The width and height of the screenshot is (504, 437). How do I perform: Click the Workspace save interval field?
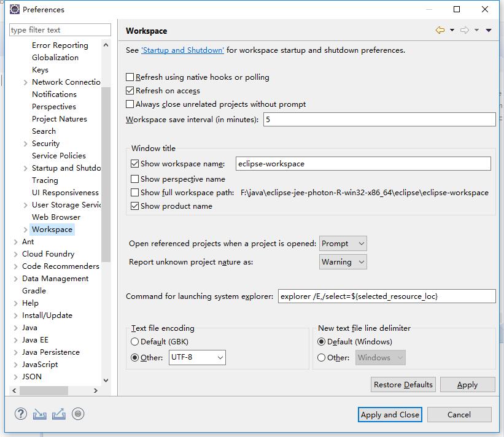tap(379, 120)
